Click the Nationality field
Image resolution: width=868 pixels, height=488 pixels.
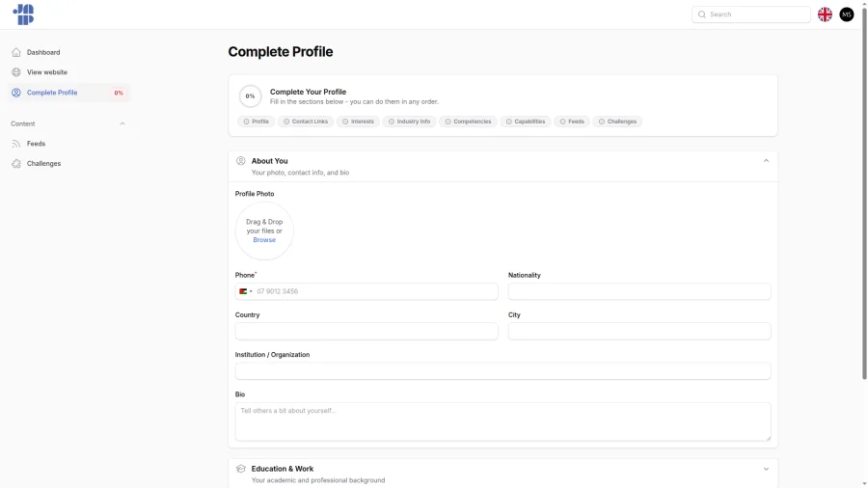coord(639,291)
